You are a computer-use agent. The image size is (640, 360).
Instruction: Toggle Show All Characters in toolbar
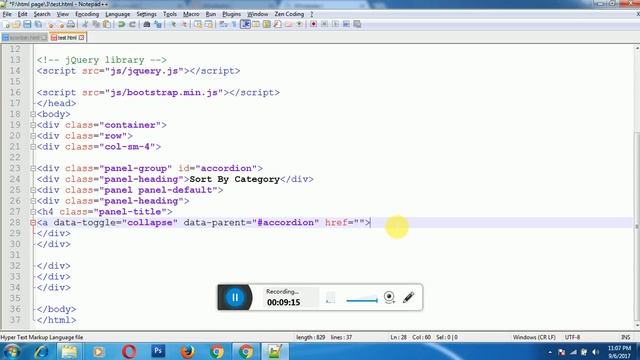tap(234, 24)
